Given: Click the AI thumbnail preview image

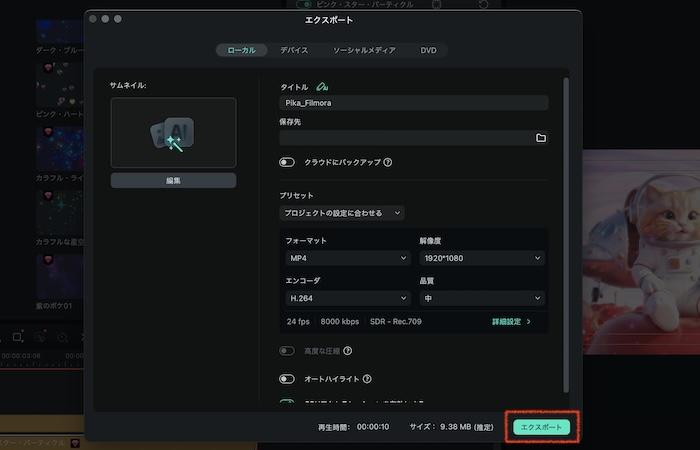Looking at the screenshot, I should pos(173,132).
